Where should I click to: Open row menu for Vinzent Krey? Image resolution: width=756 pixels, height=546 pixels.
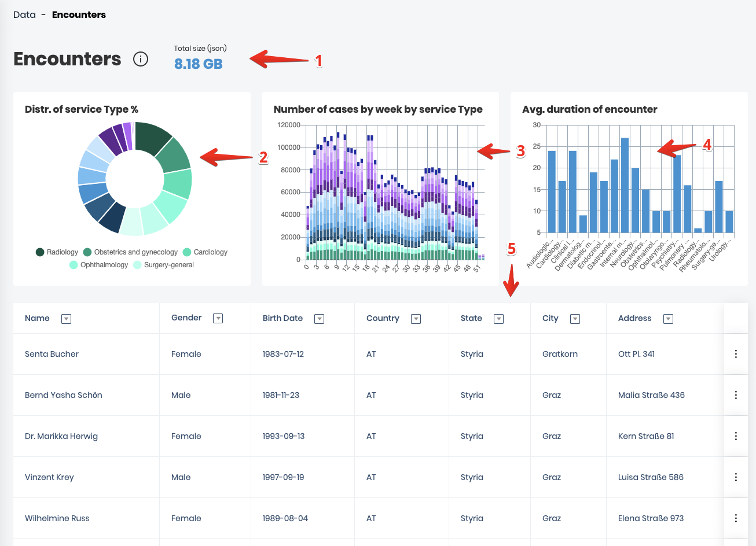point(736,477)
